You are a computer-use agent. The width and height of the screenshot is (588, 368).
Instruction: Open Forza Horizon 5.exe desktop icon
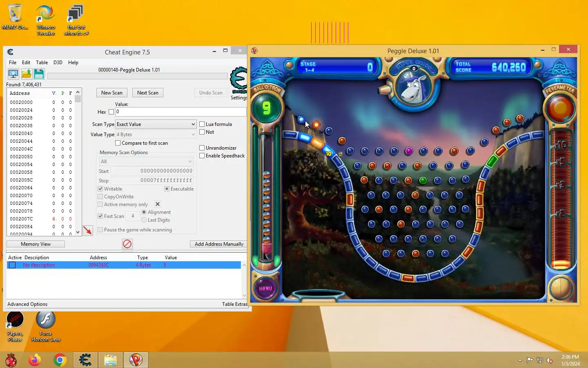pyautogui.click(x=46, y=327)
